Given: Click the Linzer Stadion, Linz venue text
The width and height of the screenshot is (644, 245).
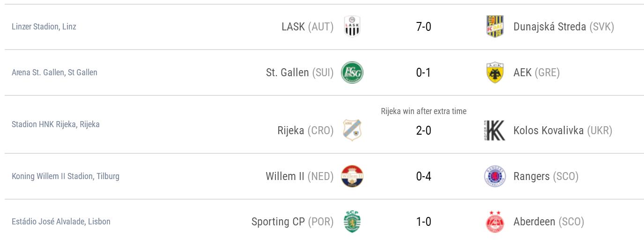Looking at the screenshot, I should (x=44, y=27).
